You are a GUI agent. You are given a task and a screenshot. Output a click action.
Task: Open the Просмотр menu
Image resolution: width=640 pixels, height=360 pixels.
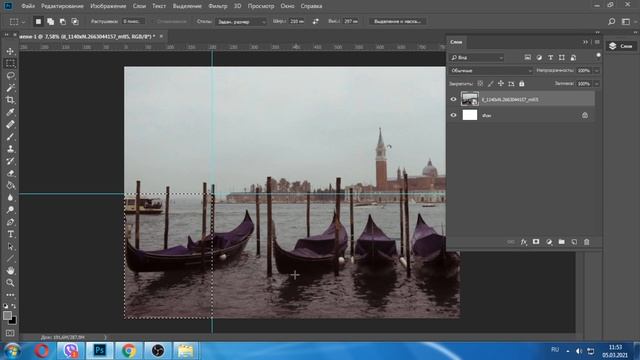pos(261,6)
